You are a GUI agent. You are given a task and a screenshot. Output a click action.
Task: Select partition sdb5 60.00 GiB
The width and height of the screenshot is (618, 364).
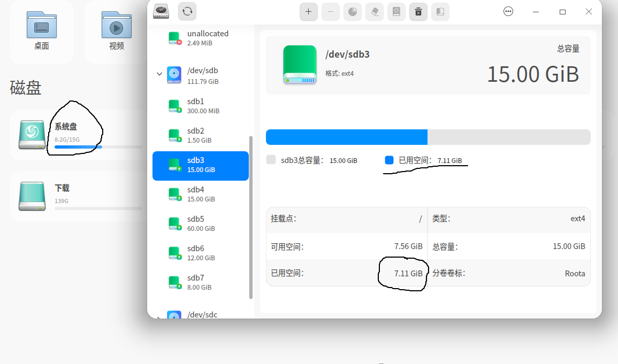coord(201,223)
